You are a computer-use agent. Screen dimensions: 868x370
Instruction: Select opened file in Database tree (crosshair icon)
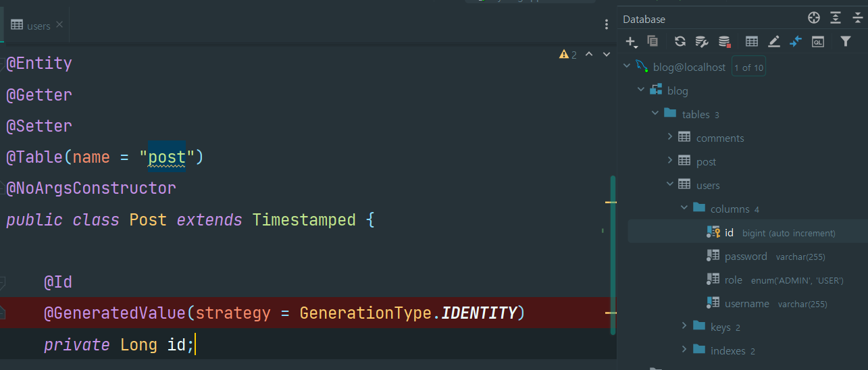coord(814,18)
